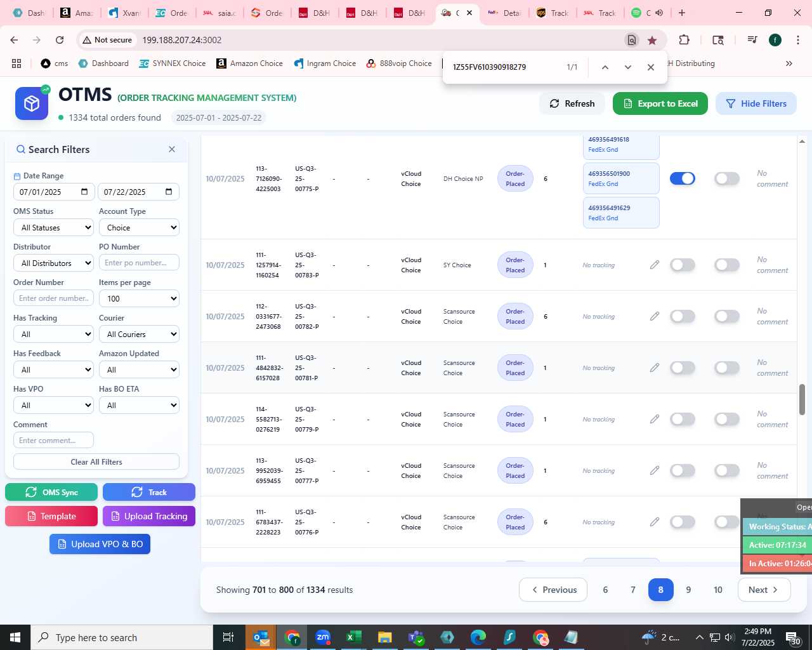This screenshot has width=812, height=650.
Task: Open Account Type dropdown showing Choice
Action: point(139,227)
